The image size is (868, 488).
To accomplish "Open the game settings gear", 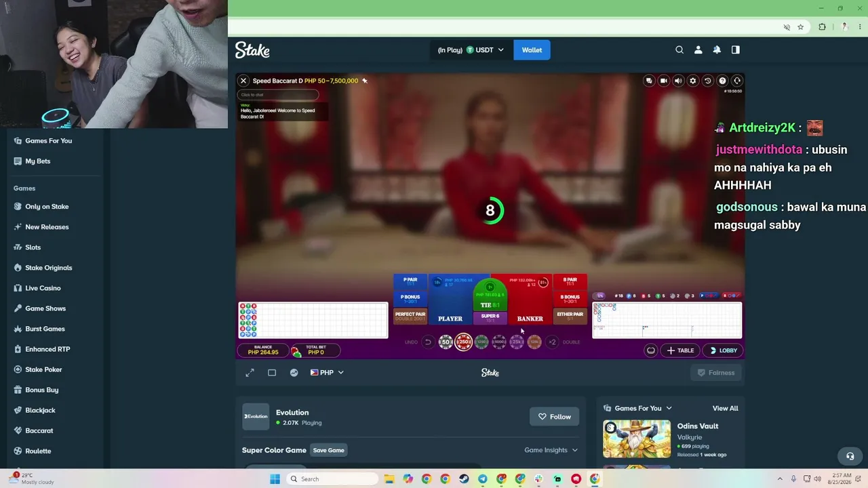I will tap(693, 81).
